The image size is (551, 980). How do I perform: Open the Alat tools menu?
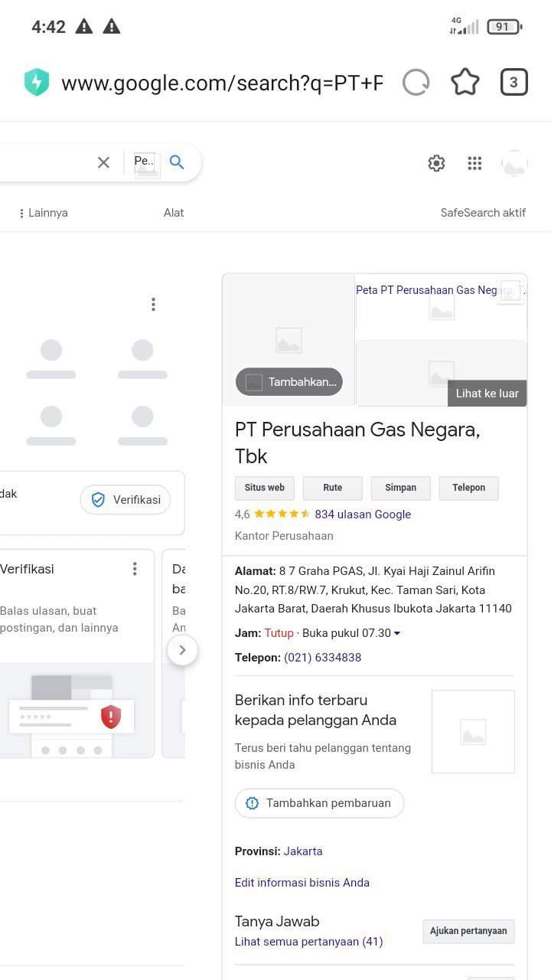coord(174,213)
